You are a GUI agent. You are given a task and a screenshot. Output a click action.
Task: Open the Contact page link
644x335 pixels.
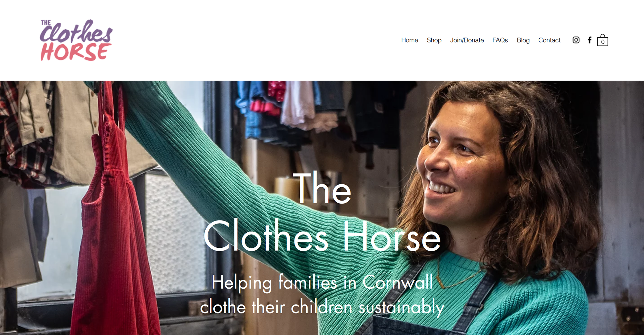[x=549, y=40]
